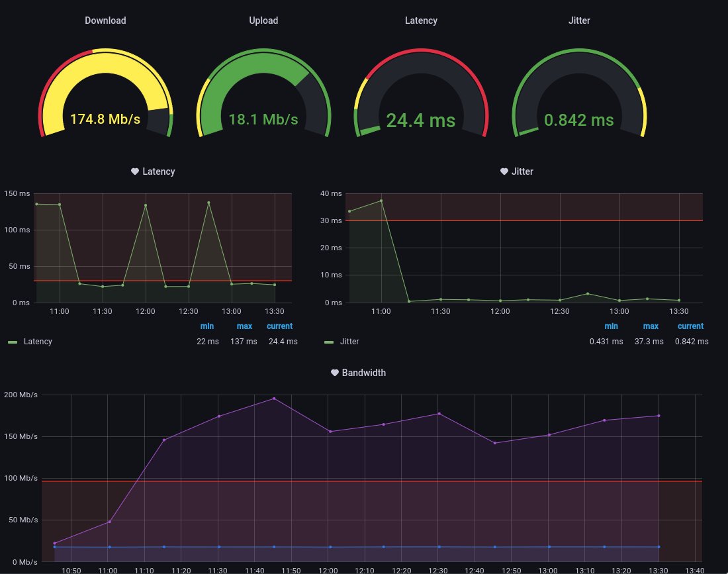
Task: Click the heart icon beside Bandwidth panel title
Action: point(334,373)
